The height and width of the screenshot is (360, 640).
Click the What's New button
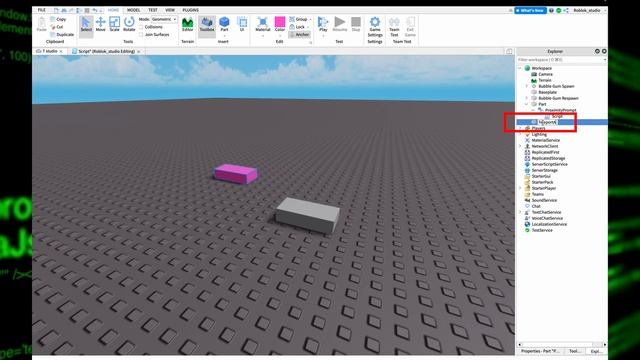[x=530, y=10]
